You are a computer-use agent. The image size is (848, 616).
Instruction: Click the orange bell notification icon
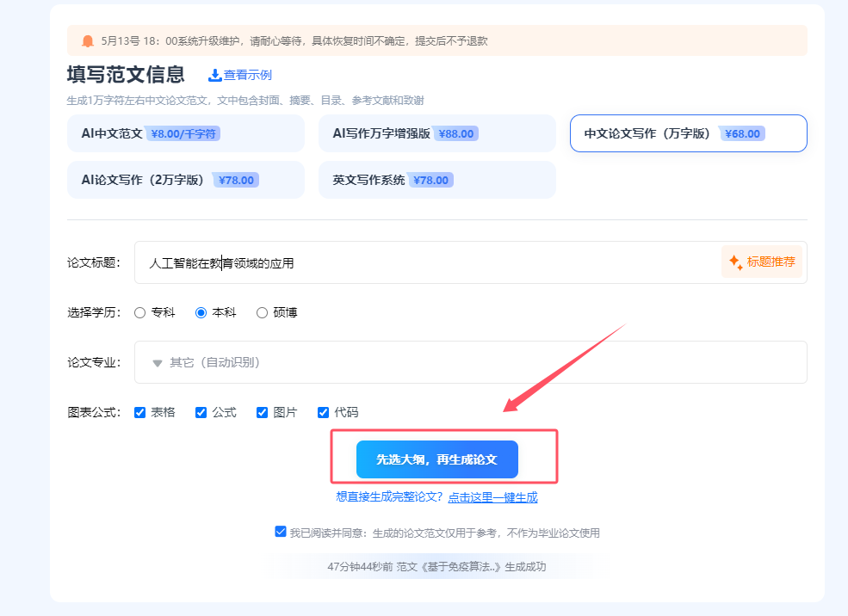pos(88,41)
